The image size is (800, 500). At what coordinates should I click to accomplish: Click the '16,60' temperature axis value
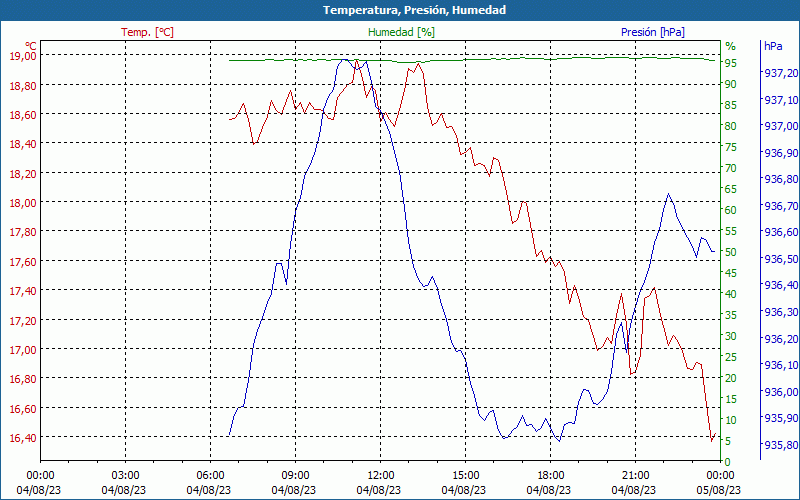23,409
